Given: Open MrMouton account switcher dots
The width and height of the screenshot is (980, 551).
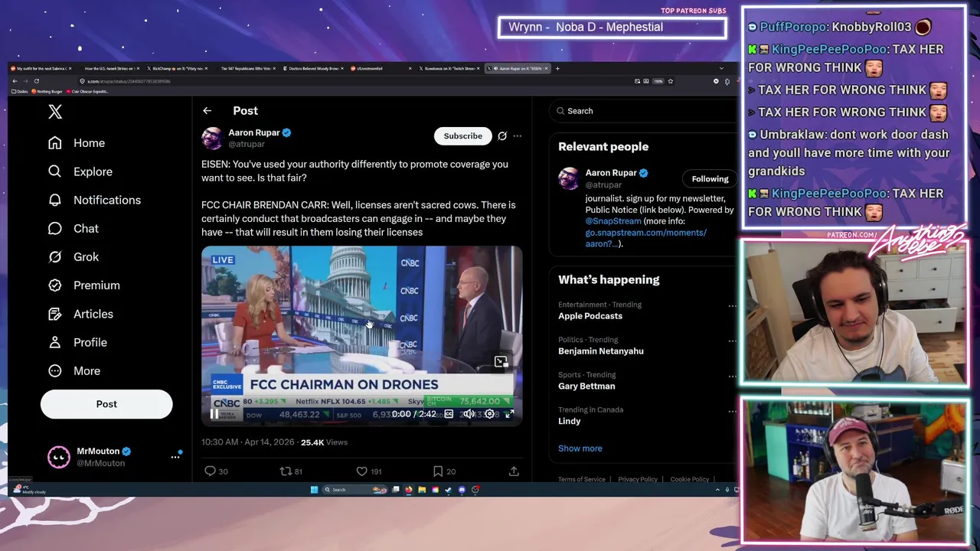Looking at the screenshot, I should [175, 457].
